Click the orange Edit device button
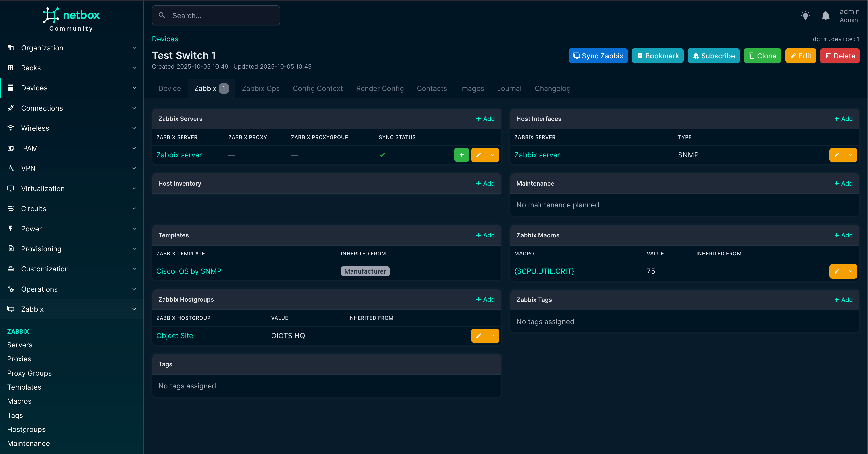 (x=800, y=56)
